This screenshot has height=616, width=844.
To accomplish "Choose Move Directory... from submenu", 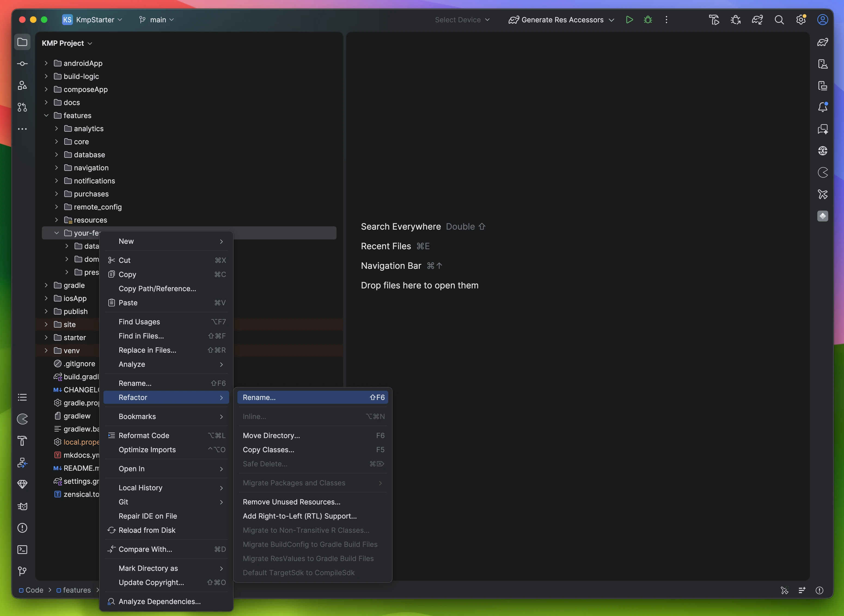I will coord(313,436).
